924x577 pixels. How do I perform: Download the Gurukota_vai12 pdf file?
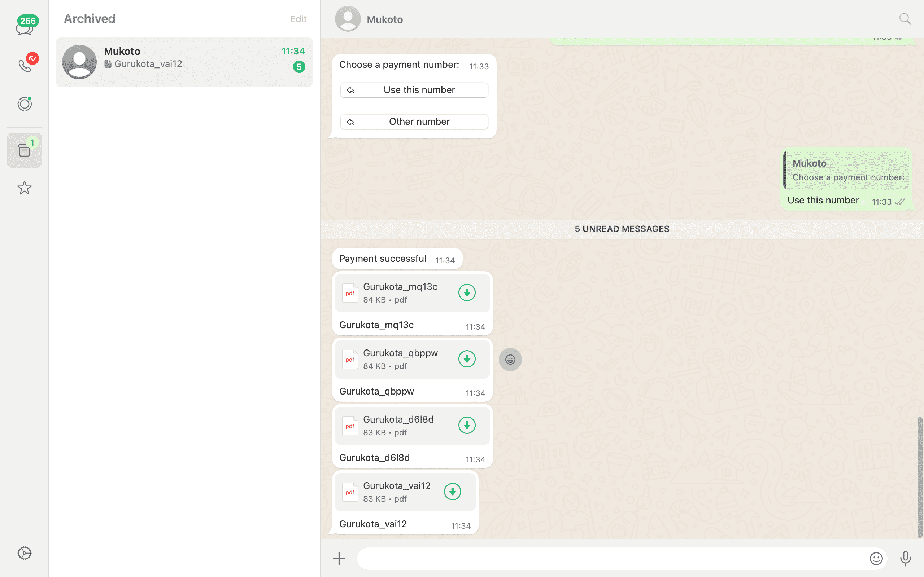(x=453, y=492)
